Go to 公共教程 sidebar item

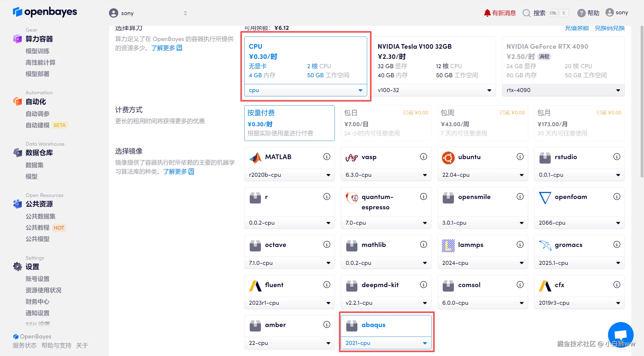(38, 227)
